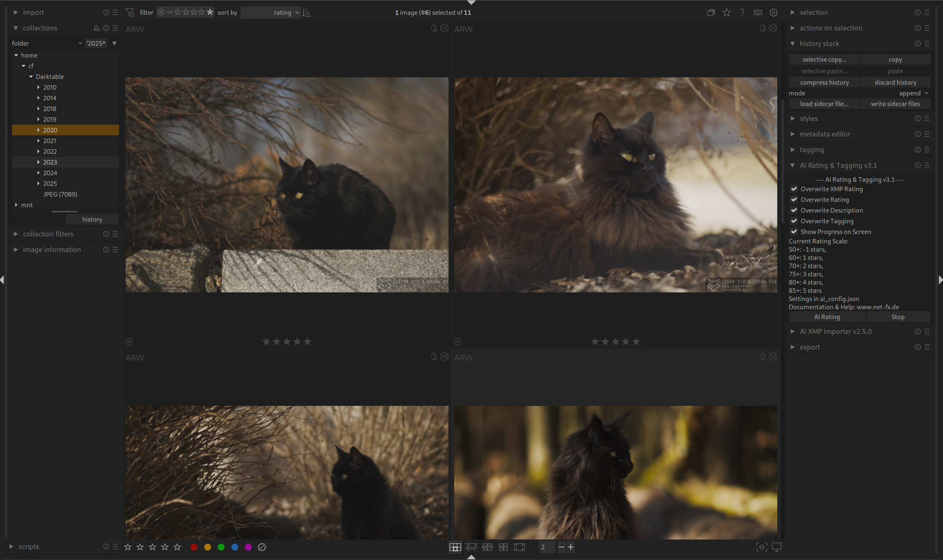943x560 pixels.
Task: Clear color labels with the slashed circle icon
Action: [x=262, y=547]
